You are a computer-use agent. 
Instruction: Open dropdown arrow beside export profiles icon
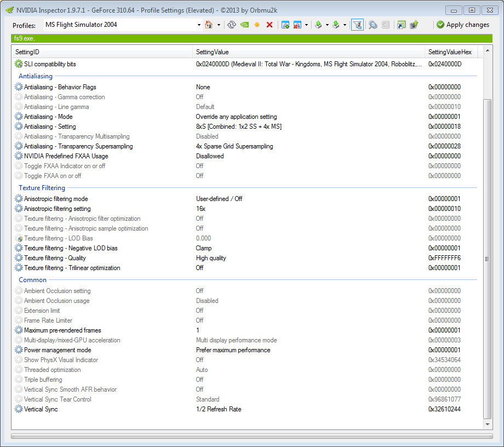pos(327,25)
